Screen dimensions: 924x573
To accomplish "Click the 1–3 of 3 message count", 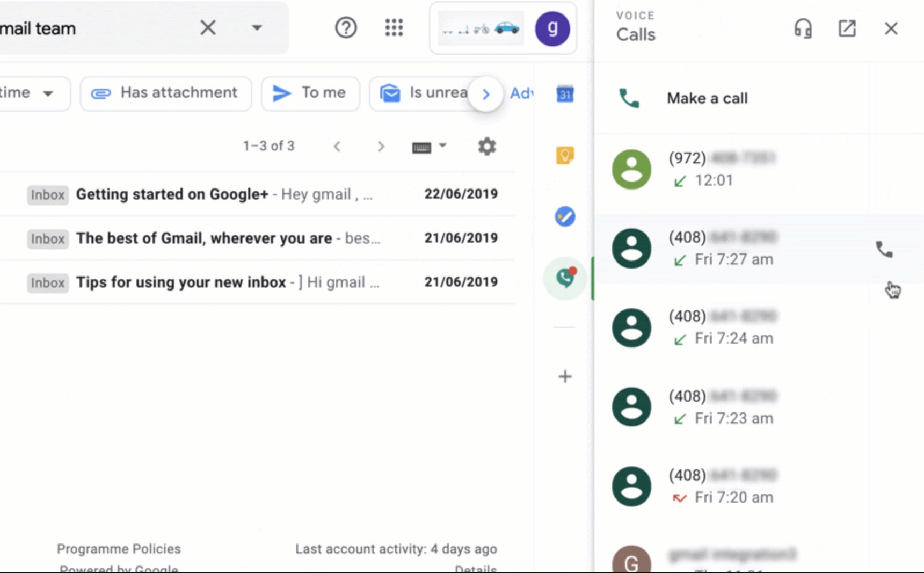I will (x=268, y=146).
